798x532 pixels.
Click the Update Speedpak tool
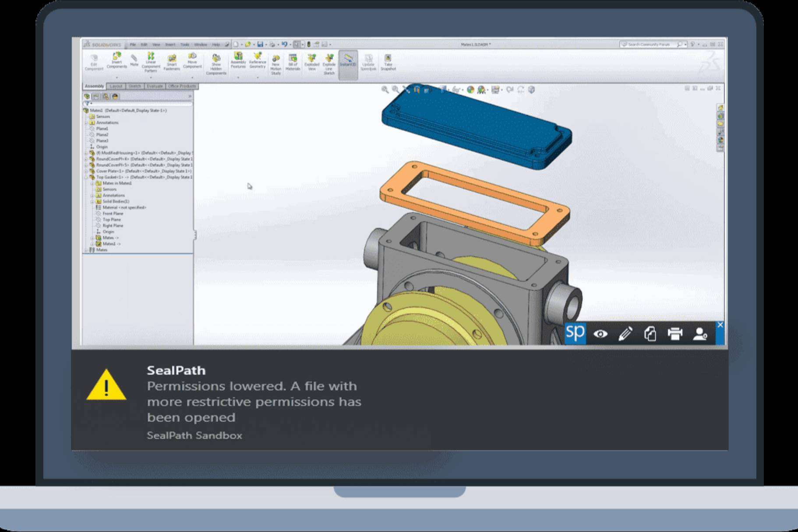click(368, 62)
